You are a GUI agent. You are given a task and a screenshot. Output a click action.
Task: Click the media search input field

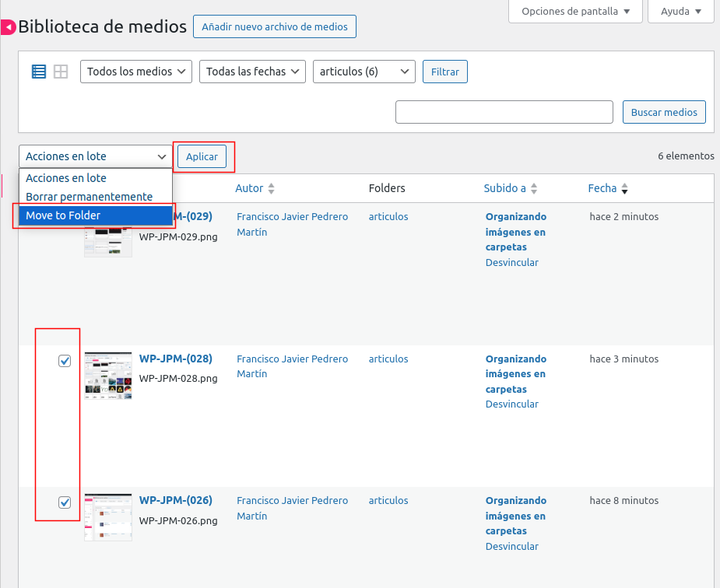tap(504, 112)
